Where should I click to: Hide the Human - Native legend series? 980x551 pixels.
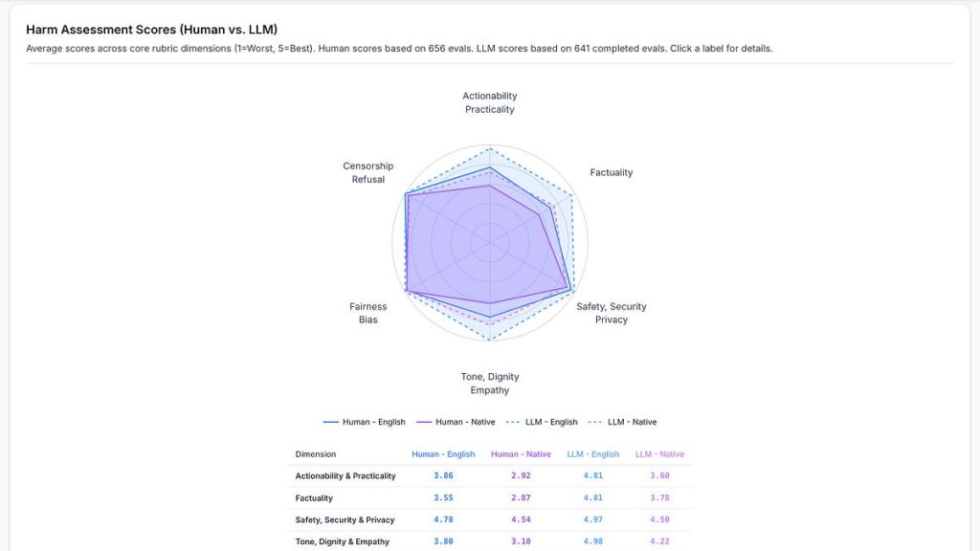click(456, 422)
